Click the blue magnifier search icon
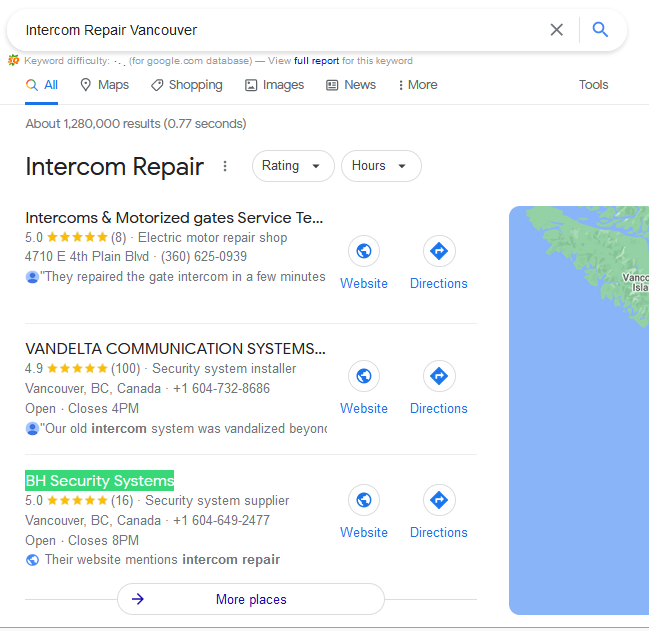This screenshot has width=649, height=631. [x=600, y=30]
